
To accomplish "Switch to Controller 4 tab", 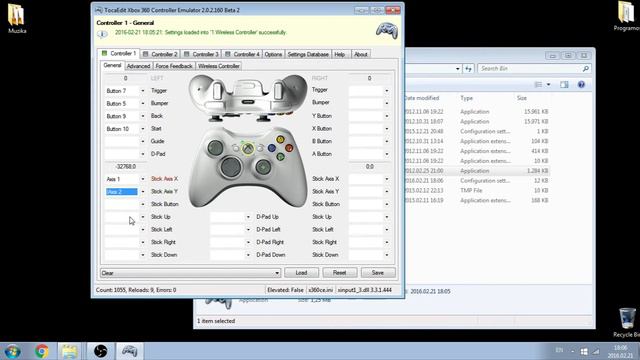I will click(242, 54).
